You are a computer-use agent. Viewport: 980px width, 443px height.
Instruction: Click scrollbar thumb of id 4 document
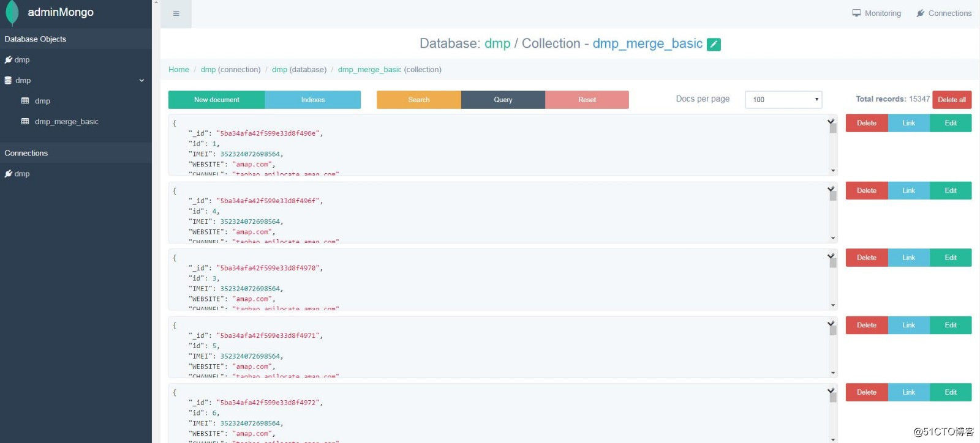coord(833,196)
